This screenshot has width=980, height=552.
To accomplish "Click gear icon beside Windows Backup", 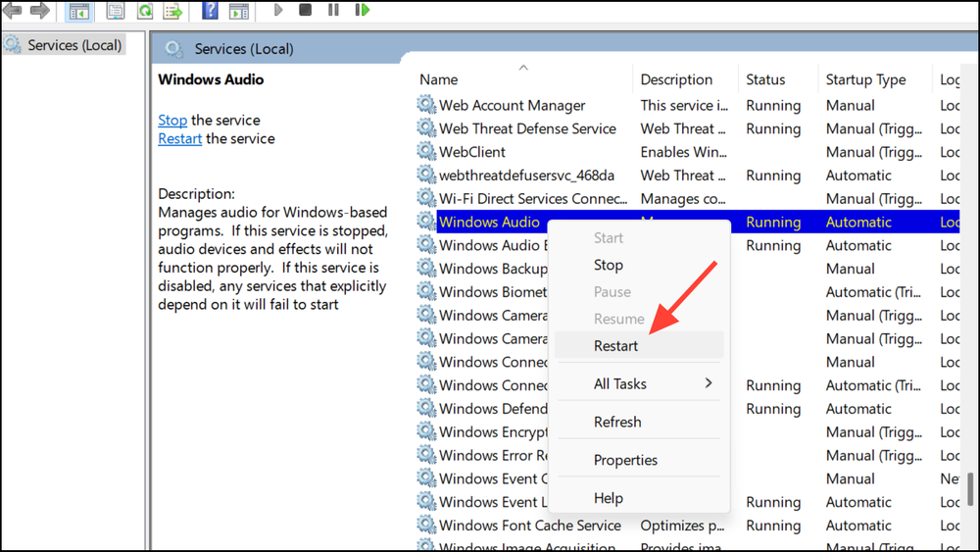I will tap(427, 269).
